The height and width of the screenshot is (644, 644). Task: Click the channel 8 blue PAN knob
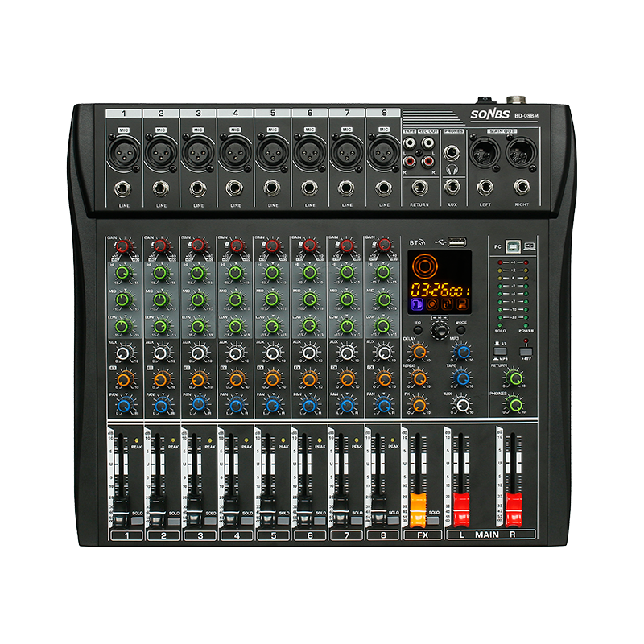click(382, 405)
